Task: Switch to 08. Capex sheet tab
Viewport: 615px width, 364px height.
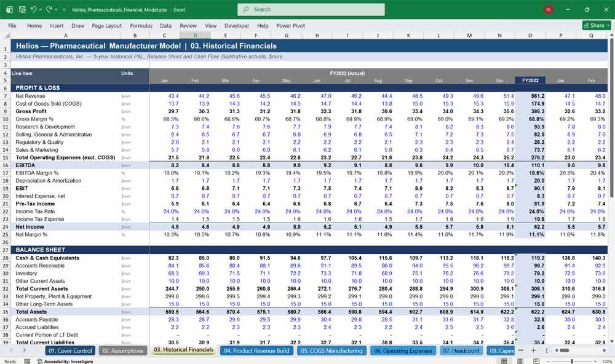Action: pyautogui.click(x=501, y=350)
